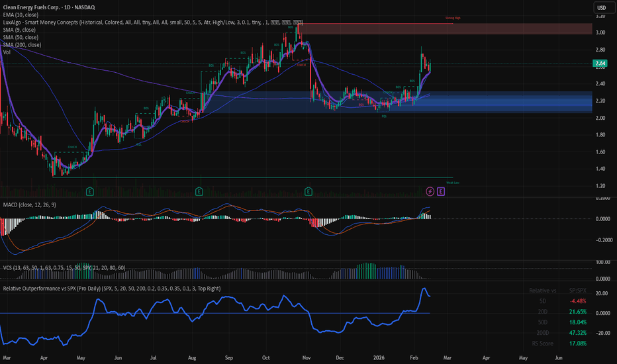Click the 3.00 price axis label
This screenshot has height=364, width=617.
[600, 32]
